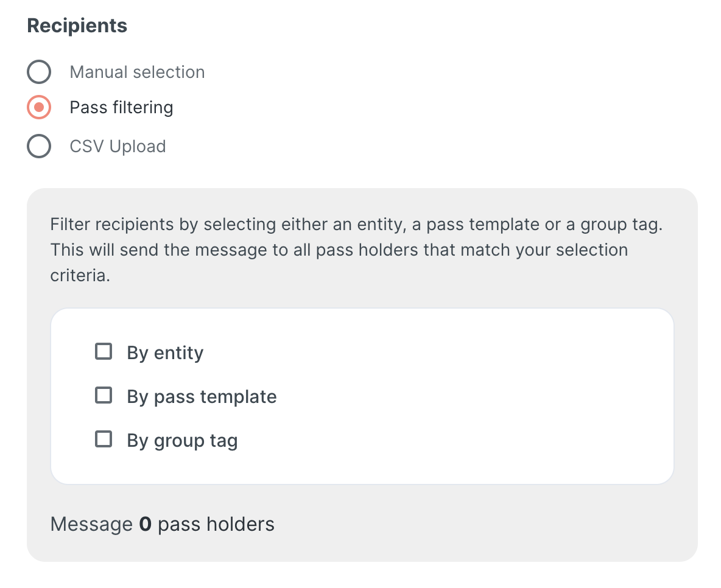Image resolution: width=721 pixels, height=588 pixels.
Task: Enable the By pass template checkbox
Action: (x=104, y=396)
